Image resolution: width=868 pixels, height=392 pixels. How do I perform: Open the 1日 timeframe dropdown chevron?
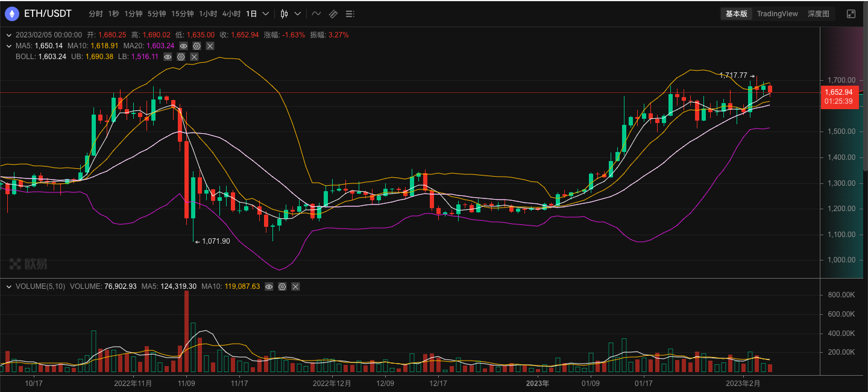tap(265, 13)
